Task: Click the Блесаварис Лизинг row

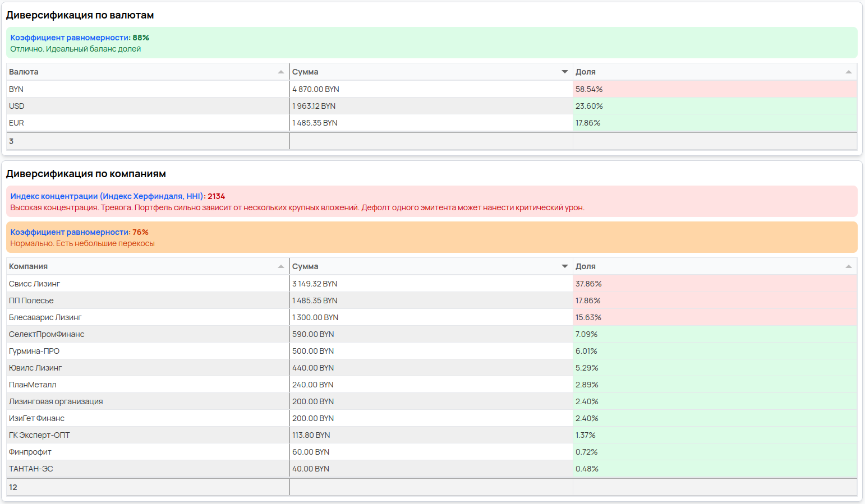Action: point(45,317)
